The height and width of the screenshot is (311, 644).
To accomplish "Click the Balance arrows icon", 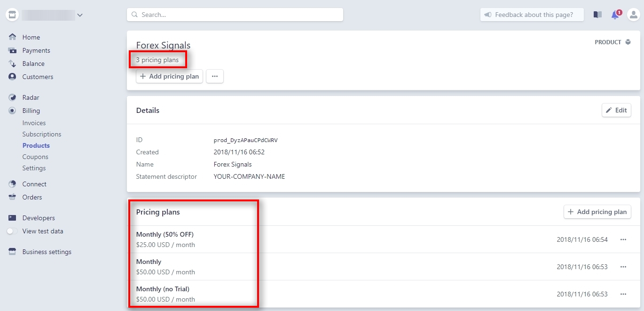I will coord(13,64).
